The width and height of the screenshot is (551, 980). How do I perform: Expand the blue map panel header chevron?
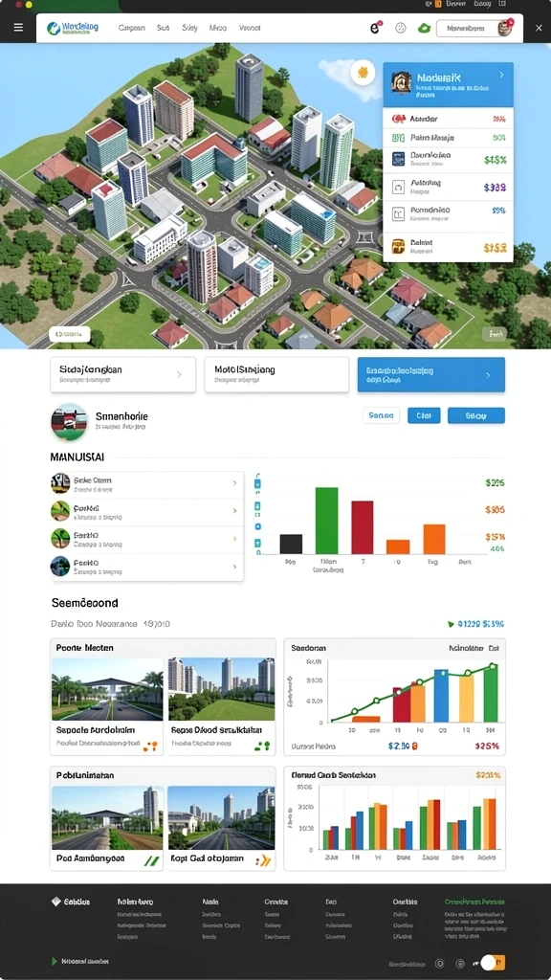click(501, 75)
